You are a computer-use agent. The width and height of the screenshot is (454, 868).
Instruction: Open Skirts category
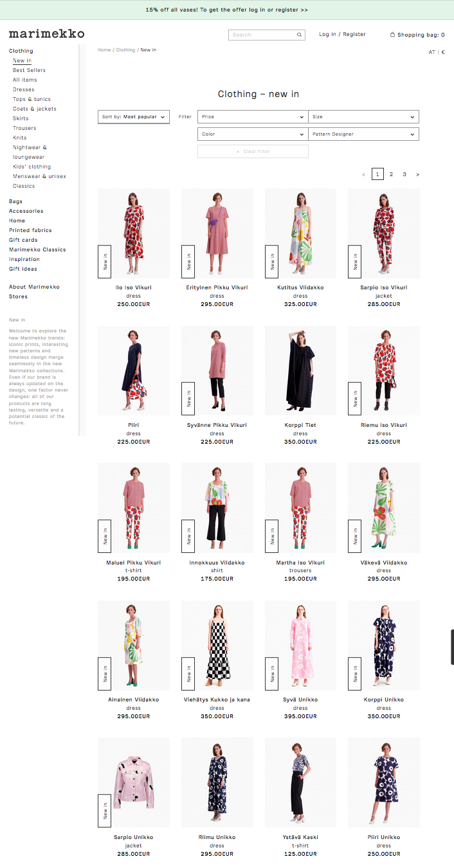coord(21,118)
